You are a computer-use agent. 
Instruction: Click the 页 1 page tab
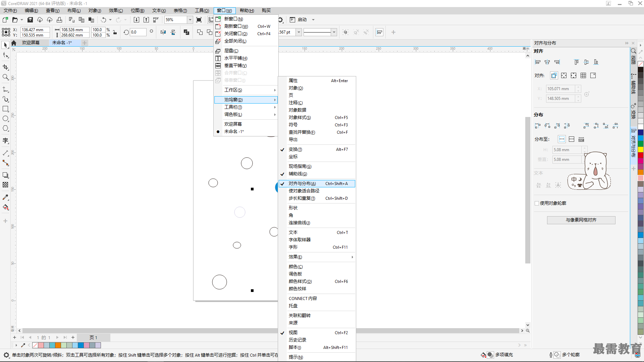pyautogui.click(x=93, y=338)
